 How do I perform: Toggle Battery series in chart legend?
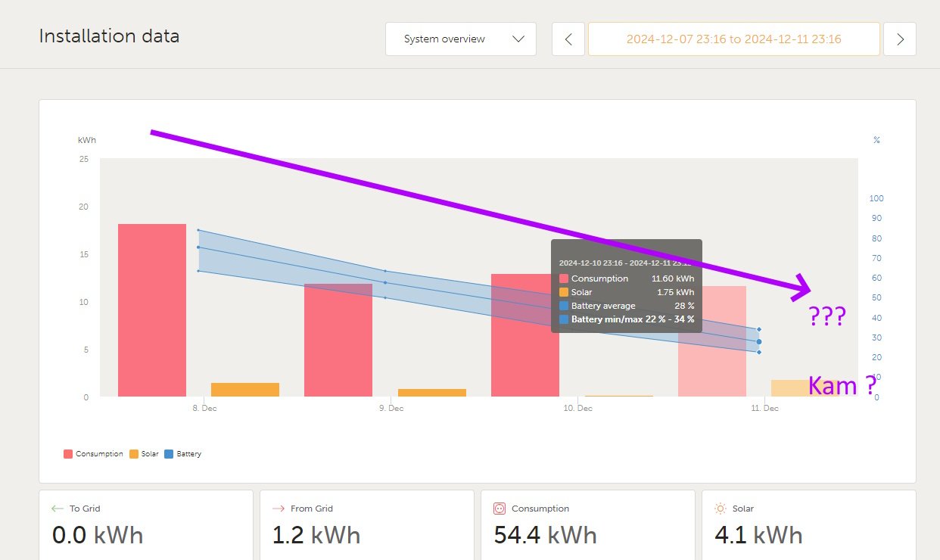click(182, 454)
